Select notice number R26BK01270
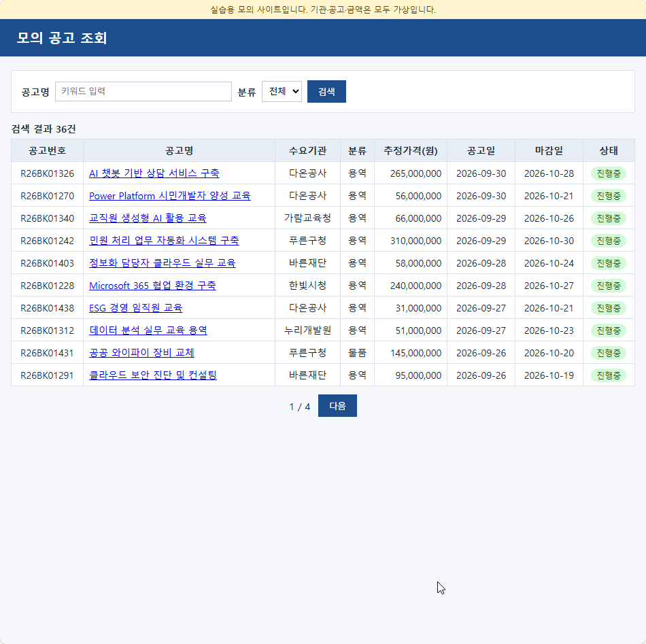This screenshot has width=646, height=644. click(48, 196)
